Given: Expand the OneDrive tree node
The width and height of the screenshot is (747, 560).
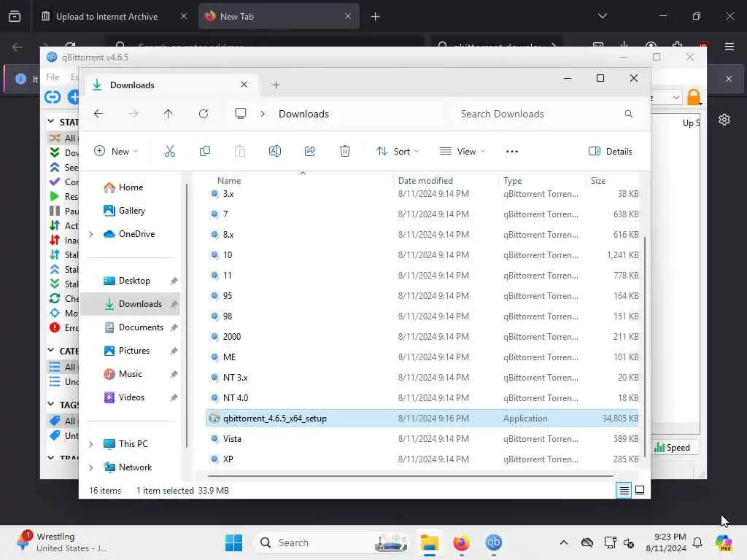Looking at the screenshot, I should (x=91, y=234).
